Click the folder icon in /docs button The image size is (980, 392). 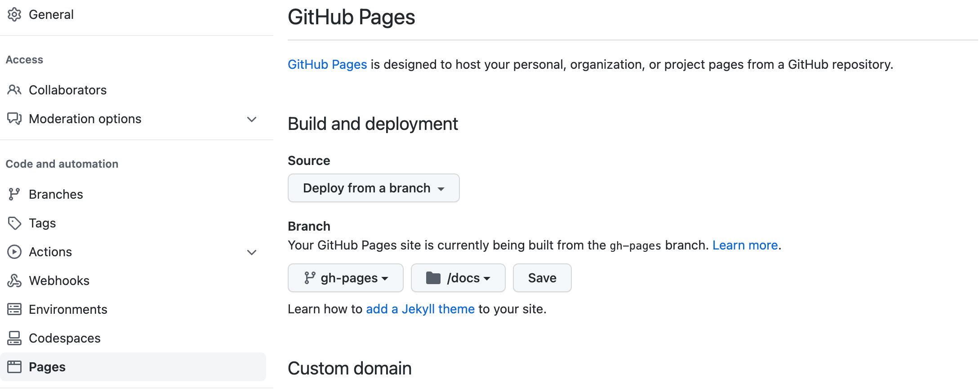433,278
